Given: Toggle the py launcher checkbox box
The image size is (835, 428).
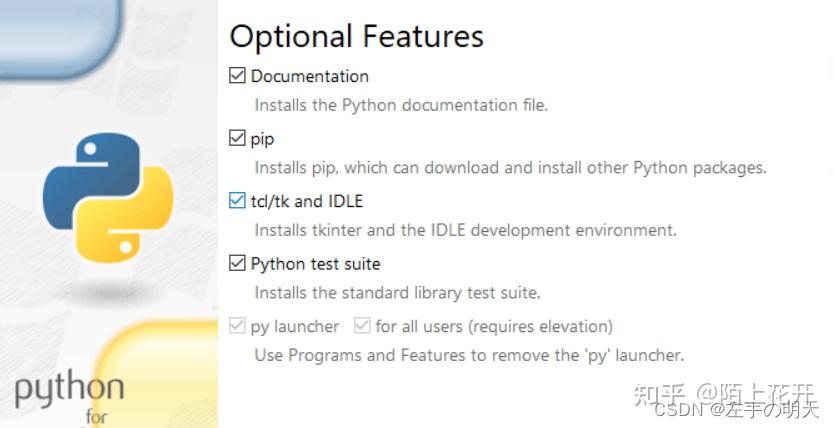Looking at the screenshot, I should [x=237, y=326].
